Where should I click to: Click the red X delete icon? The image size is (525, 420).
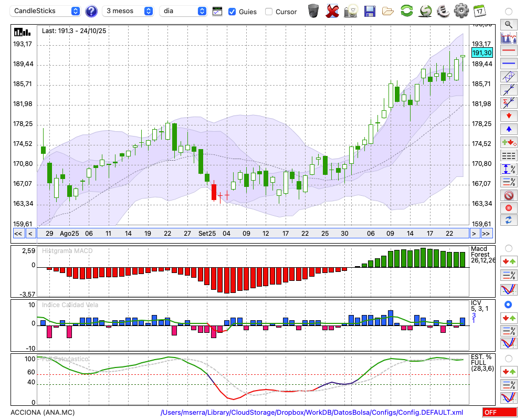(332, 11)
